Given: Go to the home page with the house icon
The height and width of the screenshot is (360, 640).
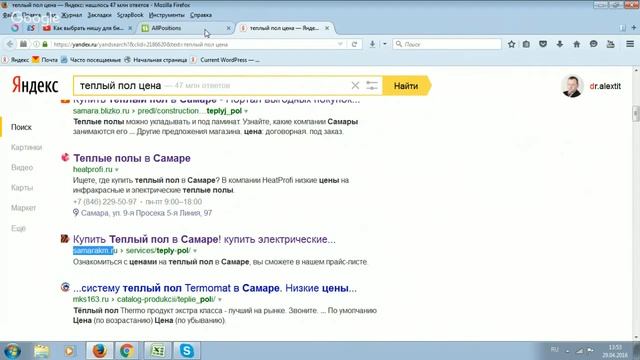Looking at the screenshot, I should click(x=576, y=44).
